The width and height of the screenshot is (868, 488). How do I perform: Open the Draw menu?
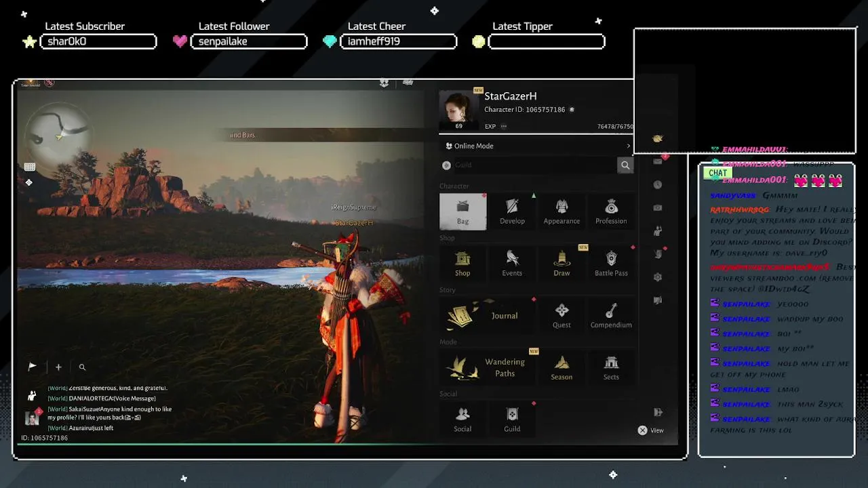coord(561,264)
